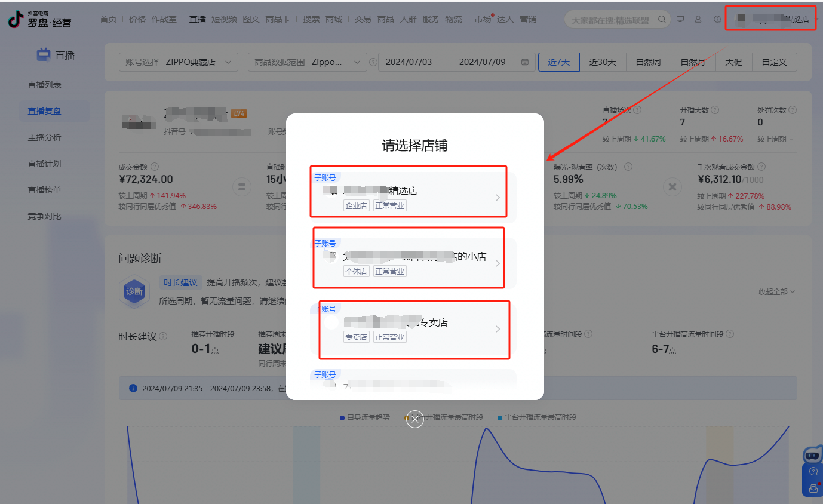823x504 pixels.
Task: Click the help icon beside 成交金额
Action: [155, 167]
